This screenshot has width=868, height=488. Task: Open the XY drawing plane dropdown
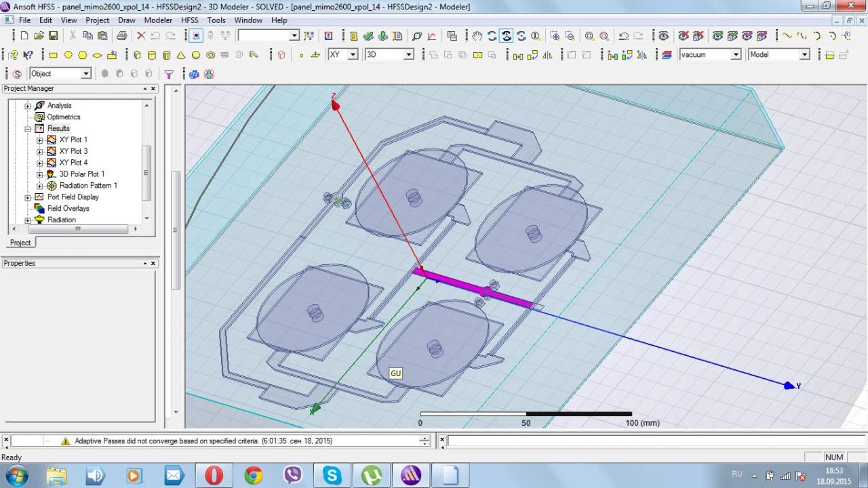(x=352, y=55)
